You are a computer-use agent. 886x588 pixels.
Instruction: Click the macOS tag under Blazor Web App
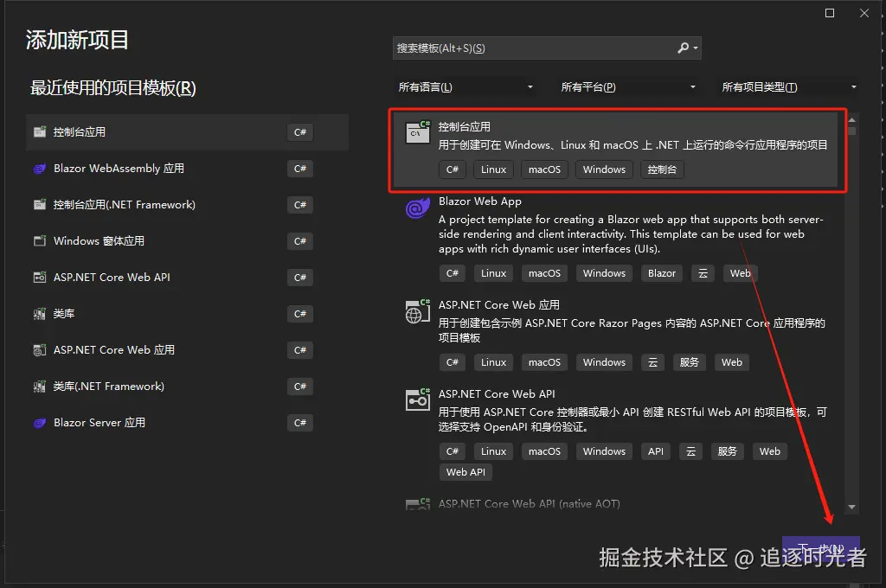pyautogui.click(x=545, y=273)
